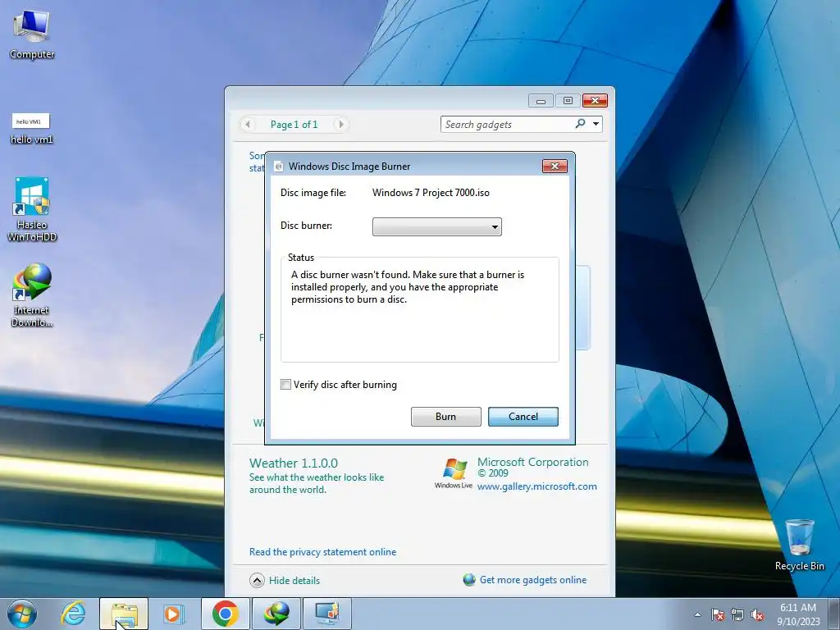840x630 pixels.
Task: Select the Hasleo WinToHDD shortcut
Action: click(32, 210)
